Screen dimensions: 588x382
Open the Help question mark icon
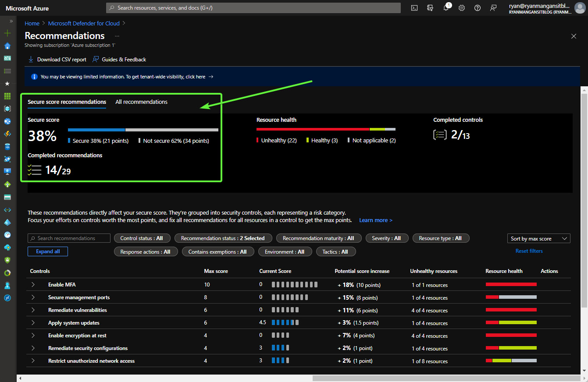[x=478, y=8]
